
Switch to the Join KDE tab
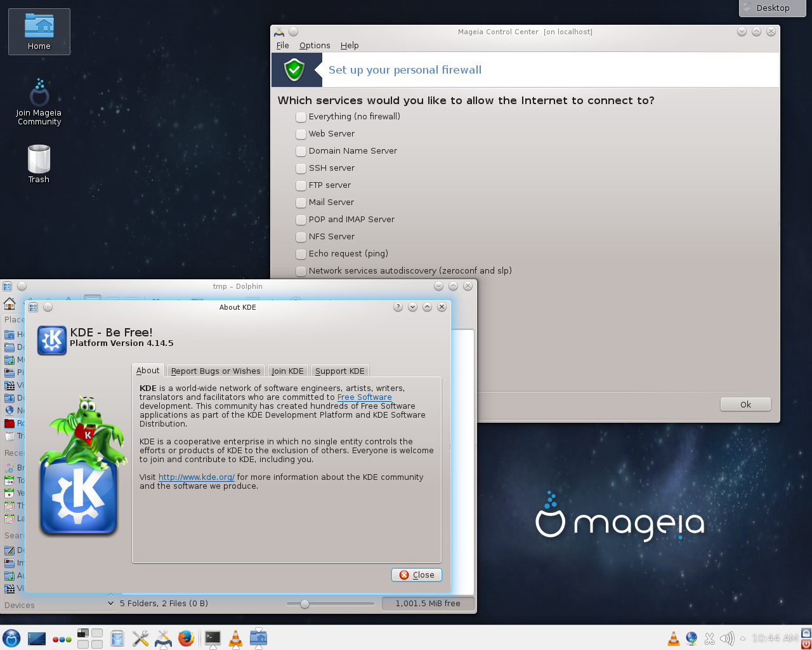coord(288,371)
